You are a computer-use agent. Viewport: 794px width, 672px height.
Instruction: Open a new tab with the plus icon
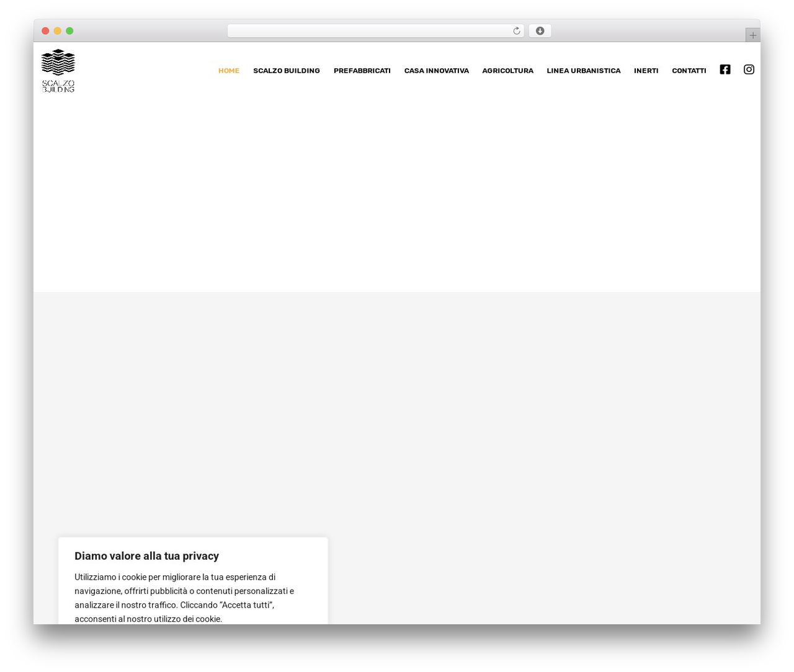(752, 35)
